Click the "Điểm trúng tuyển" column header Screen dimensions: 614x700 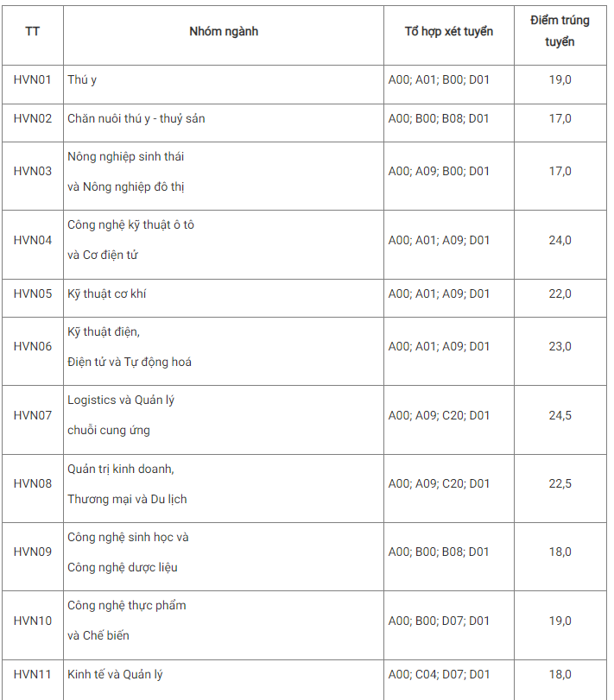(560, 31)
